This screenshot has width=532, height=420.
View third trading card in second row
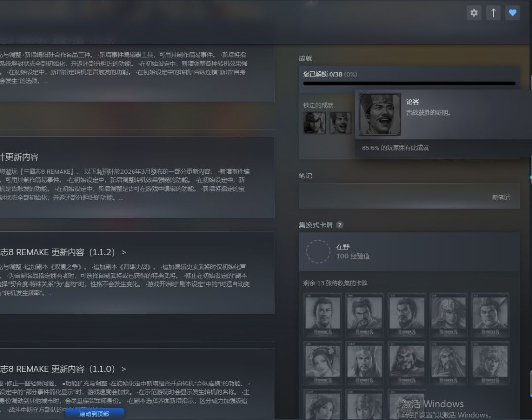click(x=406, y=364)
